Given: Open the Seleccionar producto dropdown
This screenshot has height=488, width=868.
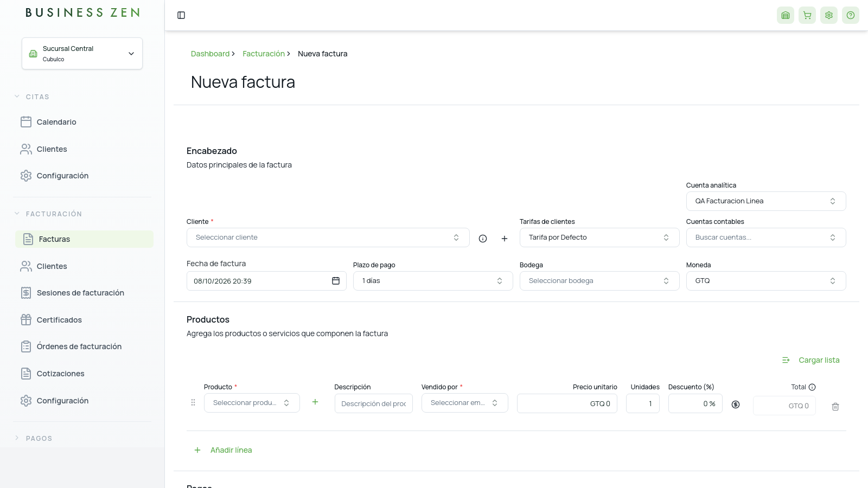Looking at the screenshot, I should click(252, 403).
